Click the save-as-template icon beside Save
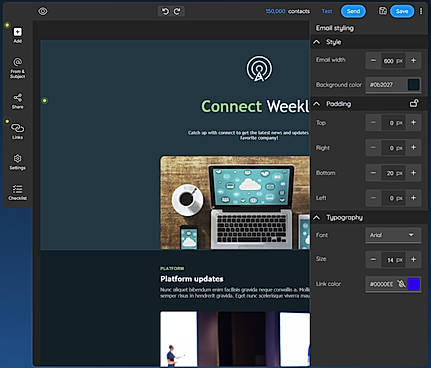The image size is (431, 368). tap(383, 11)
